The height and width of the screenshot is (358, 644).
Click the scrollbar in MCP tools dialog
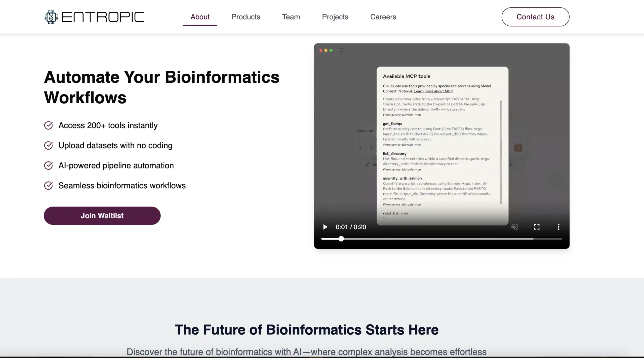501,152
